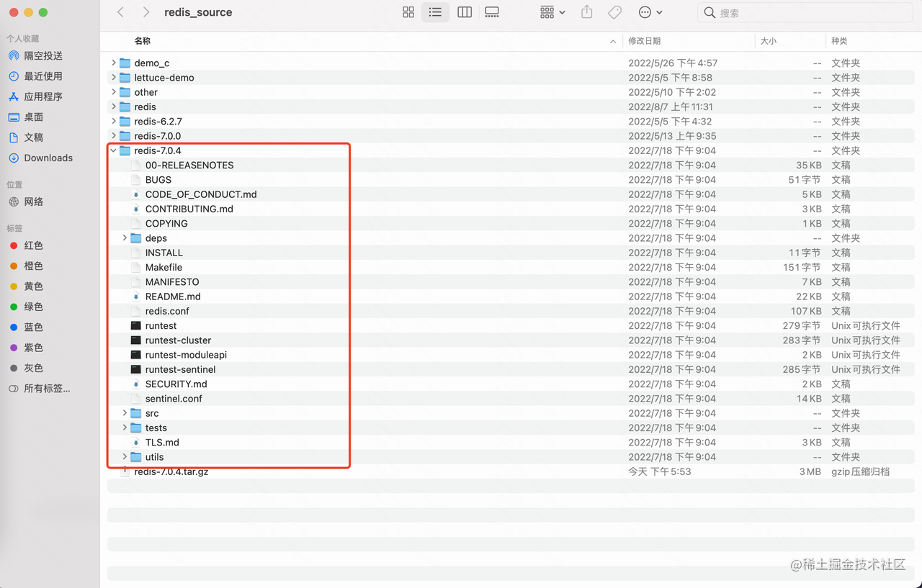Select the green tag (绿色)
Screen dimensions: 922x588
tap(34, 307)
